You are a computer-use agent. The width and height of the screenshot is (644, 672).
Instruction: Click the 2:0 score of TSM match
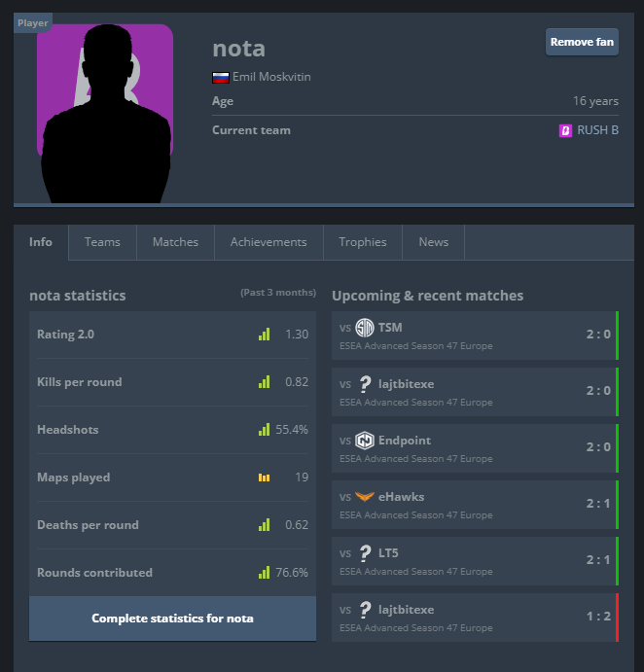click(598, 335)
